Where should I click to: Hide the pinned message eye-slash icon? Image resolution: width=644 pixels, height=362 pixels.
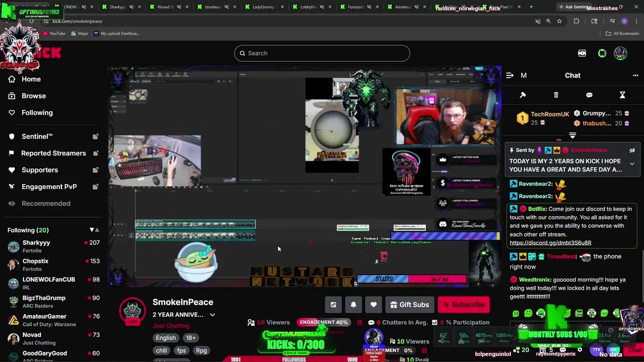point(632,150)
